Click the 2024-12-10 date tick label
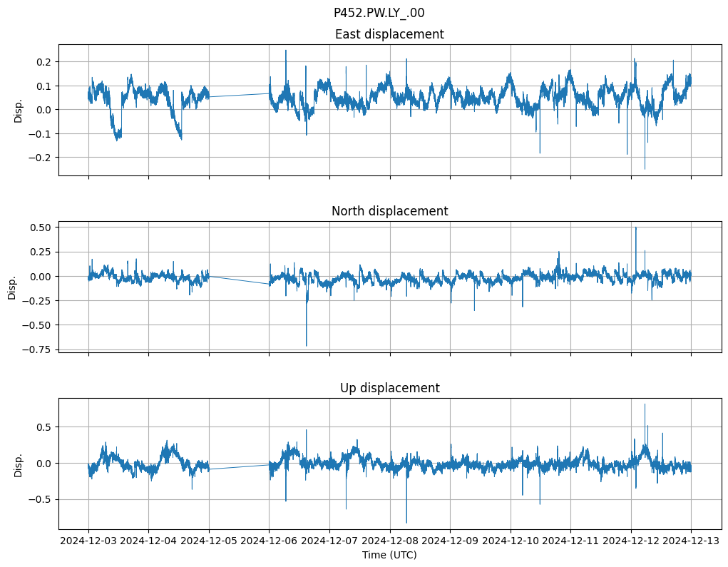728x567 pixels. pyautogui.click(x=511, y=541)
